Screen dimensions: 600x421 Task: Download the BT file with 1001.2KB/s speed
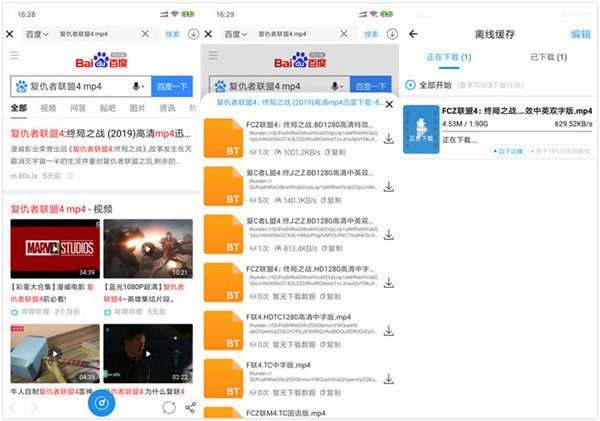click(x=389, y=138)
